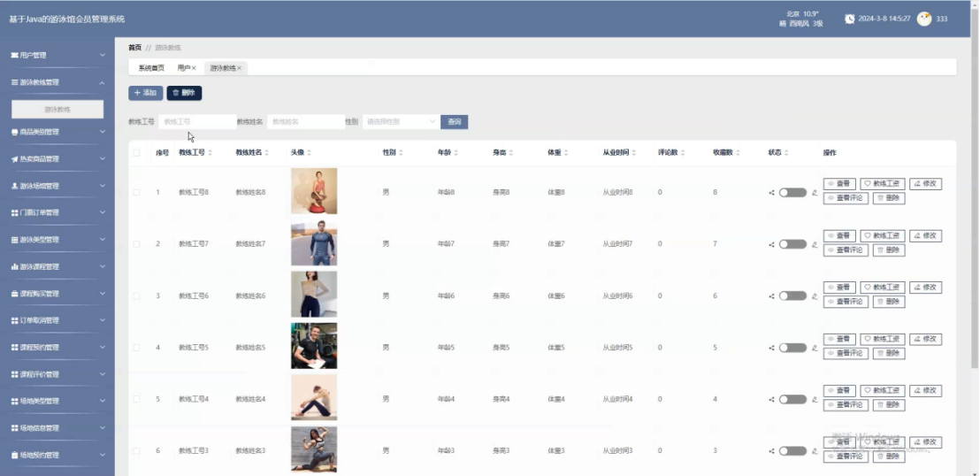Click the 门票订单管理 grid icon
This screenshot has height=476, width=980.
click(x=14, y=213)
